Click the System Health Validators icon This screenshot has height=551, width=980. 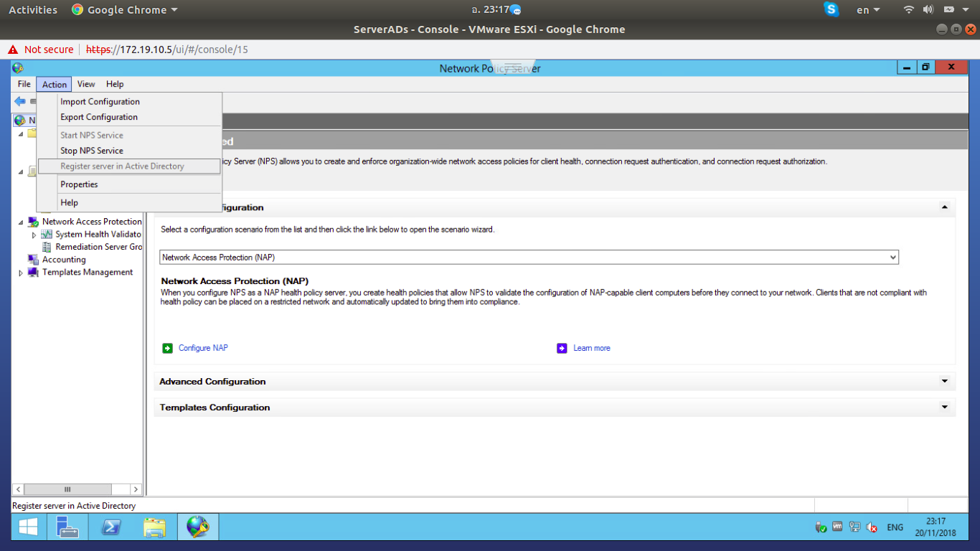(x=47, y=235)
